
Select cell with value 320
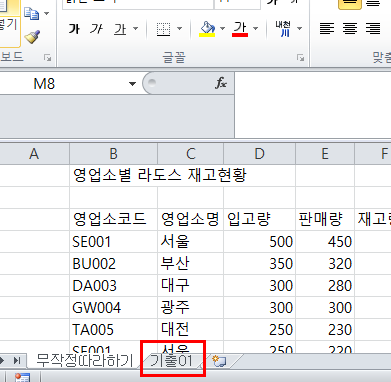point(325,263)
